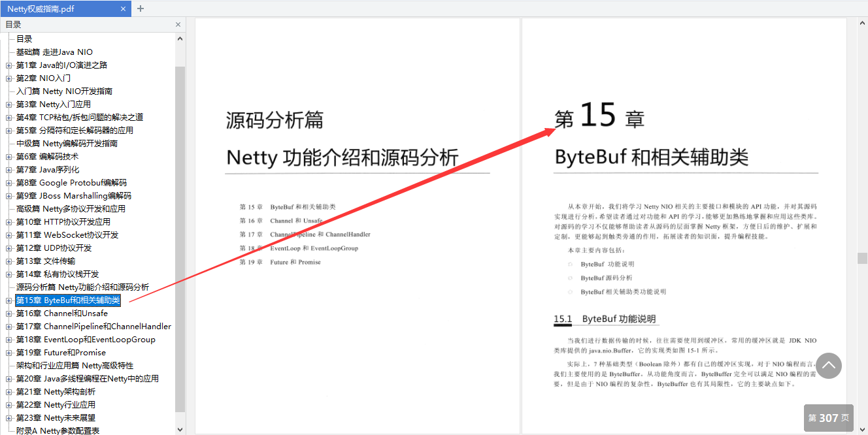868x435 pixels.
Task: Jump to 架构和行业应用篇 Netty高级特性
Action: [x=75, y=366]
